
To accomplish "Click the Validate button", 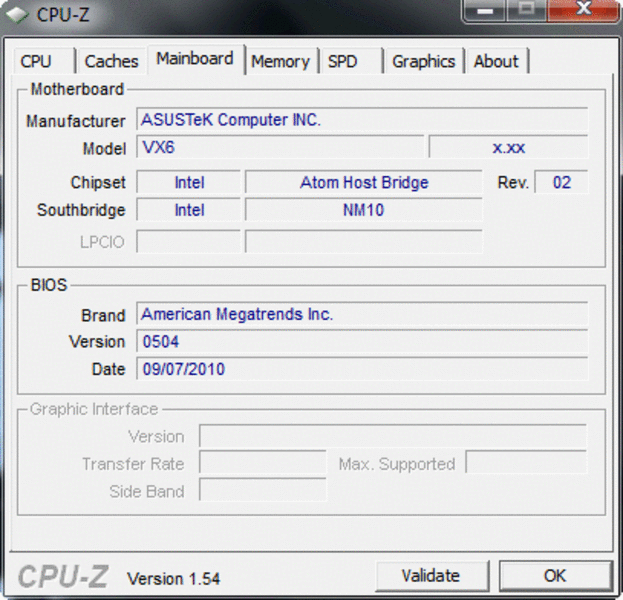I will (x=432, y=576).
